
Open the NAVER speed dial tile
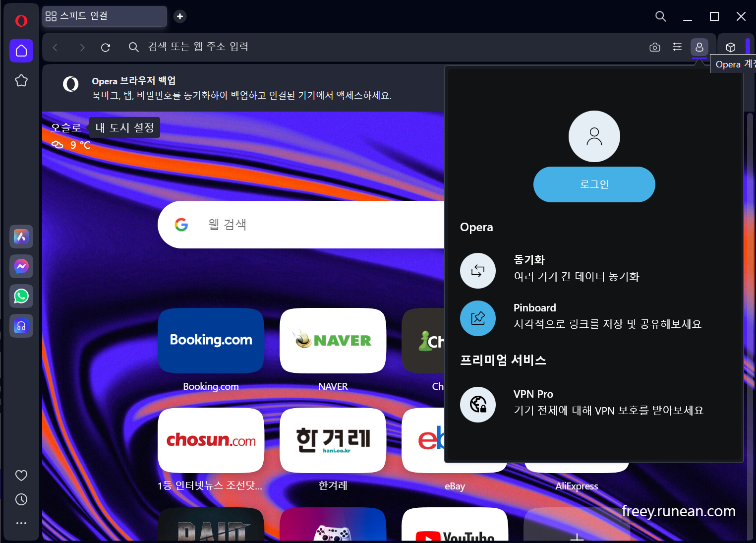point(333,341)
